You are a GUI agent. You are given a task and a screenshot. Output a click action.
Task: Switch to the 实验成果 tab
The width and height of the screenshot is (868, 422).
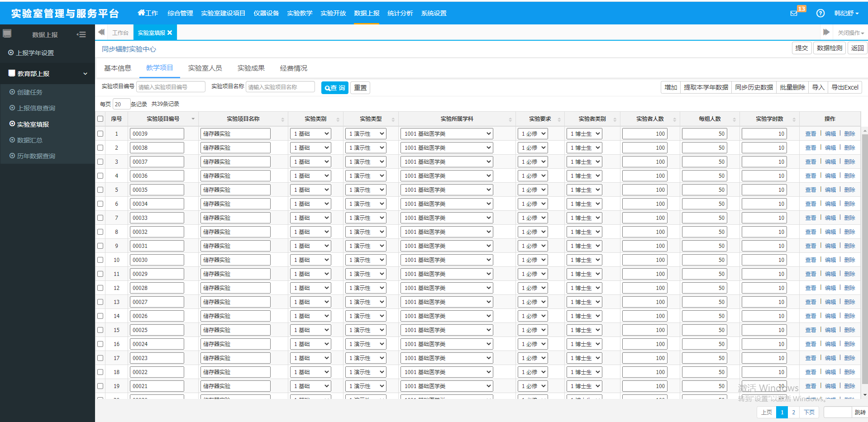[251, 68]
